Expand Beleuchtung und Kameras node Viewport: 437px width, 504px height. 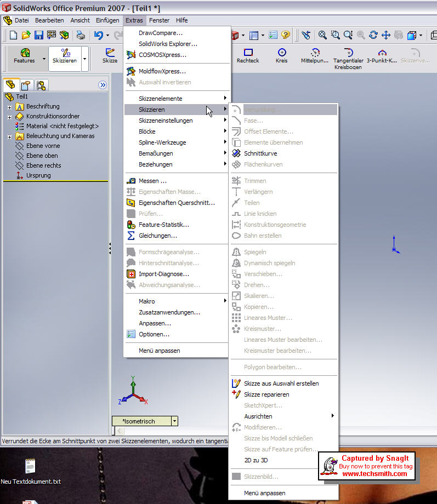tap(9, 137)
